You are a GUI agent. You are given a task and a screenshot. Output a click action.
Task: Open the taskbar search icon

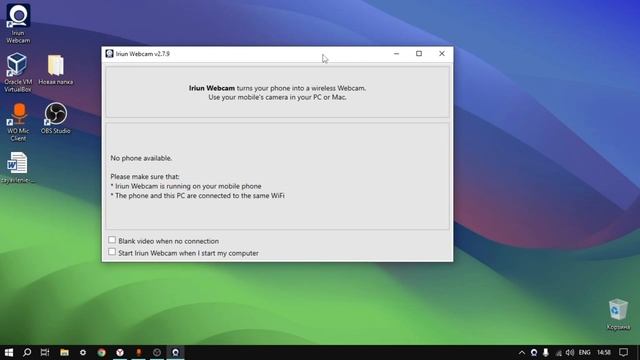[x=27, y=352]
